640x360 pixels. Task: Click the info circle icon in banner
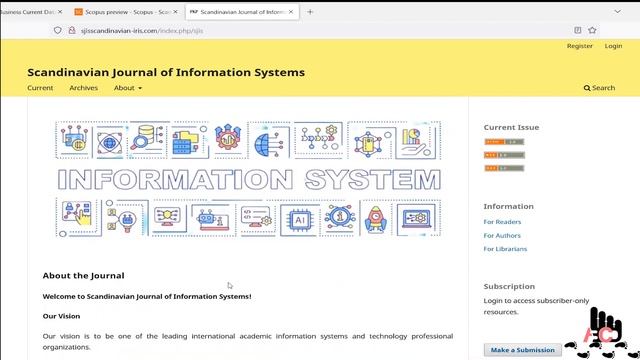point(340,217)
